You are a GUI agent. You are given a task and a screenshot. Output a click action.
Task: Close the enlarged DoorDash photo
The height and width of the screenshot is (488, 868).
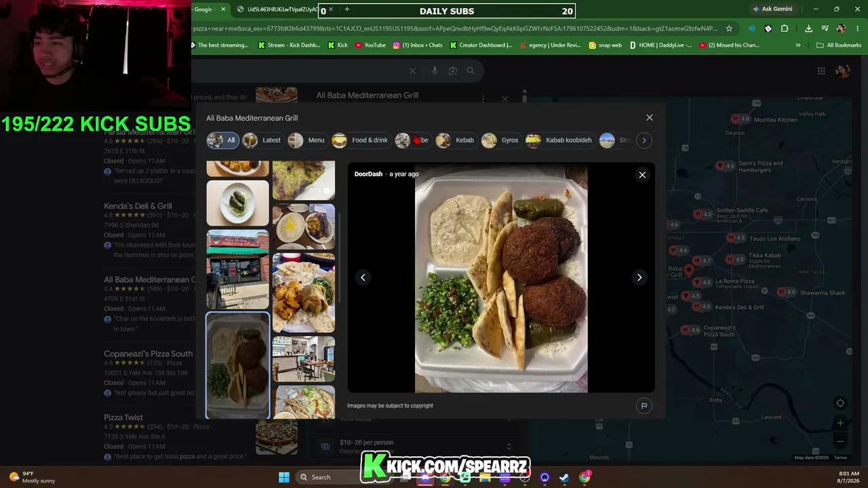[x=642, y=175]
